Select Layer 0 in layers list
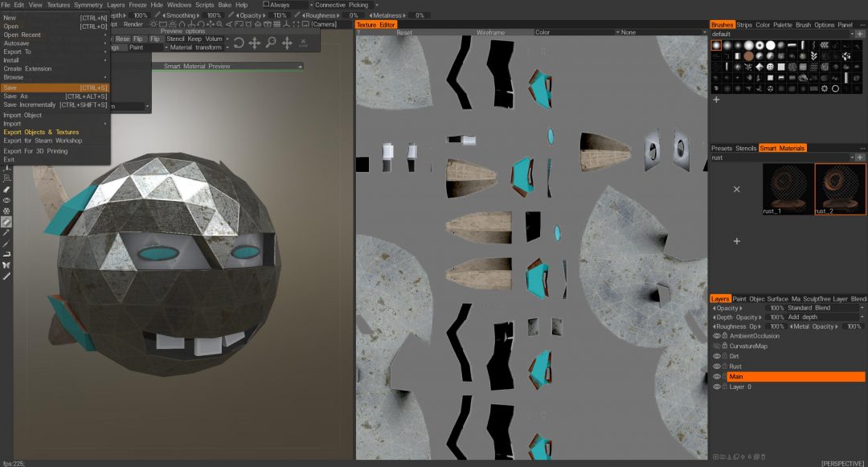 point(796,387)
